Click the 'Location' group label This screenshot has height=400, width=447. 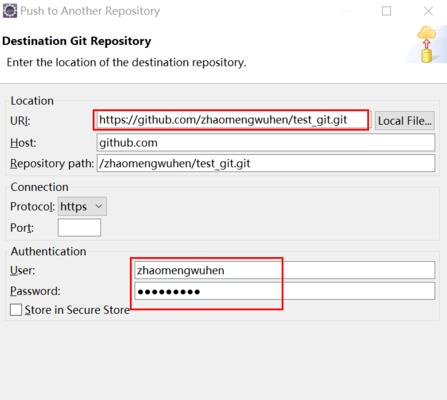click(x=32, y=101)
